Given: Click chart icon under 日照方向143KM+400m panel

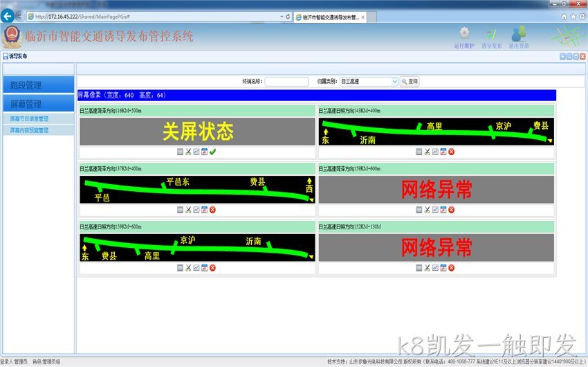Looking at the screenshot, I should click(435, 152).
